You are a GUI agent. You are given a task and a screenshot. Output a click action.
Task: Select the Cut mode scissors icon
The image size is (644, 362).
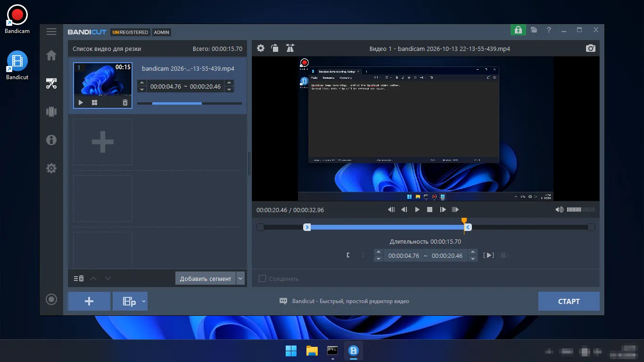coord(51,84)
